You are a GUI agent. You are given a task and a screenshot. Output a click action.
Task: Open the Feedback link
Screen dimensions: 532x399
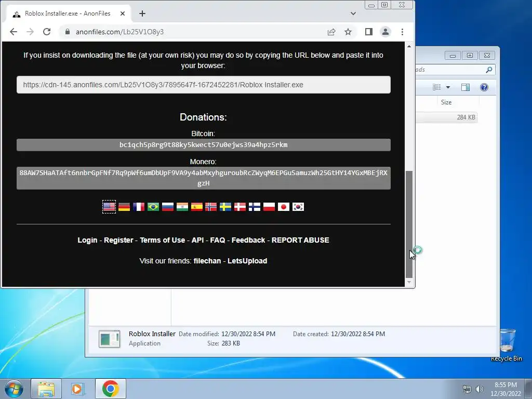248,240
